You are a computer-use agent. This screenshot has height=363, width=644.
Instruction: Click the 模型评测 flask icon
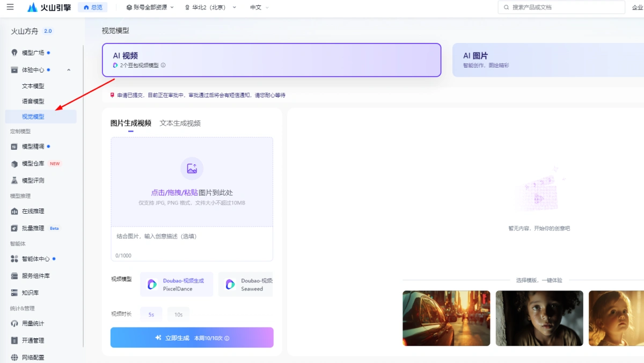pyautogui.click(x=14, y=180)
